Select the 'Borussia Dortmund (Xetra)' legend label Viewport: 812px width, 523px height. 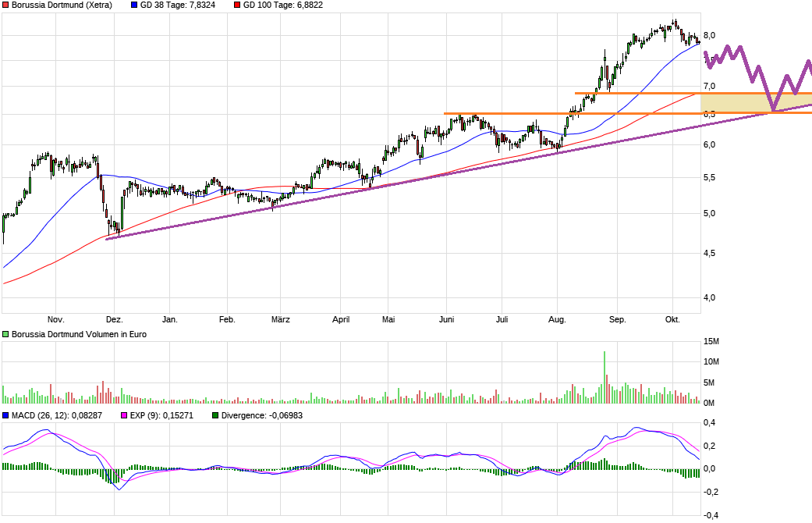[62, 5]
